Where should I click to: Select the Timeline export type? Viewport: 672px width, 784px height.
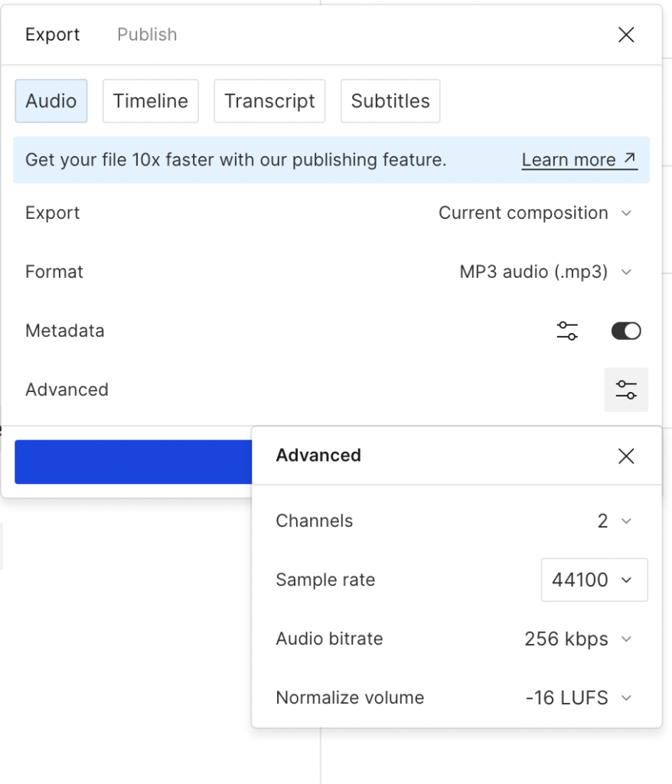[x=151, y=101]
